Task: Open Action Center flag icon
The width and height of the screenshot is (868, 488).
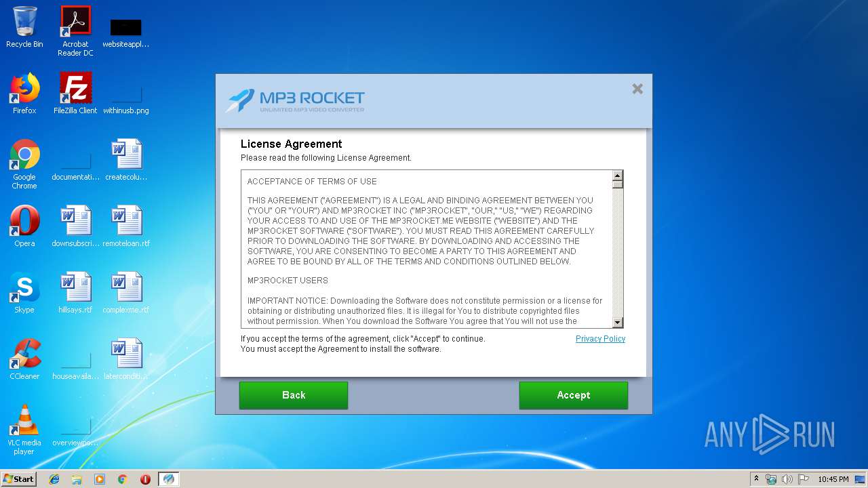Action: coord(804,479)
